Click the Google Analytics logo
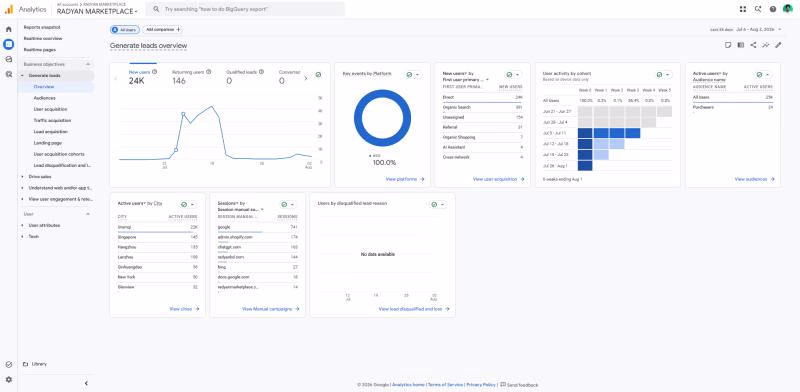The width and height of the screenshot is (800, 392). [9, 9]
